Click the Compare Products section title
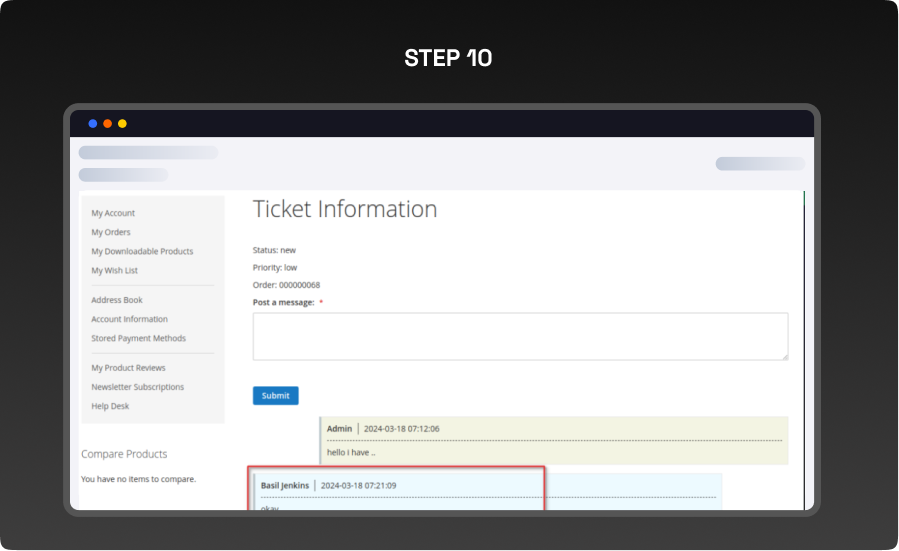 (x=124, y=454)
